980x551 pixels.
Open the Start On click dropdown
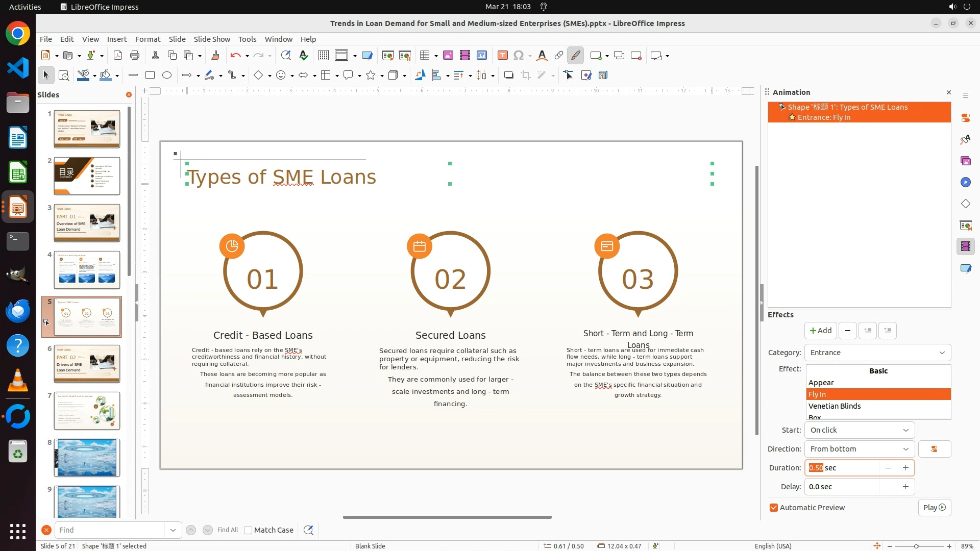tap(859, 430)
